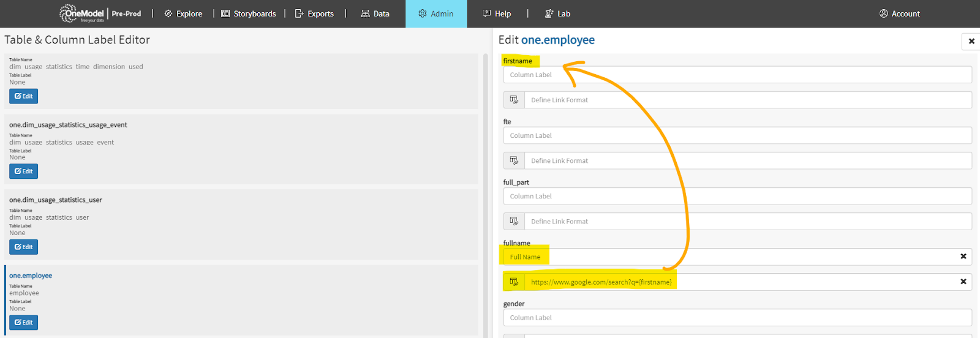This screenshot has width=980, height=338.
Task: Open the Storyboards menu
Action: (x=249, y=13)
